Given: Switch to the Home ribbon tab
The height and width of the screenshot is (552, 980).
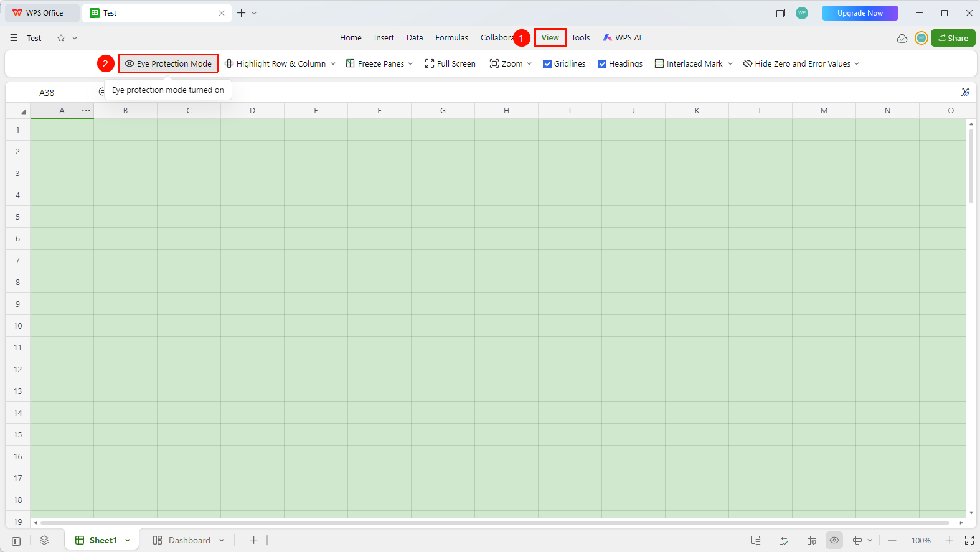Looking at the screenshot, I should tap(351, 38).
